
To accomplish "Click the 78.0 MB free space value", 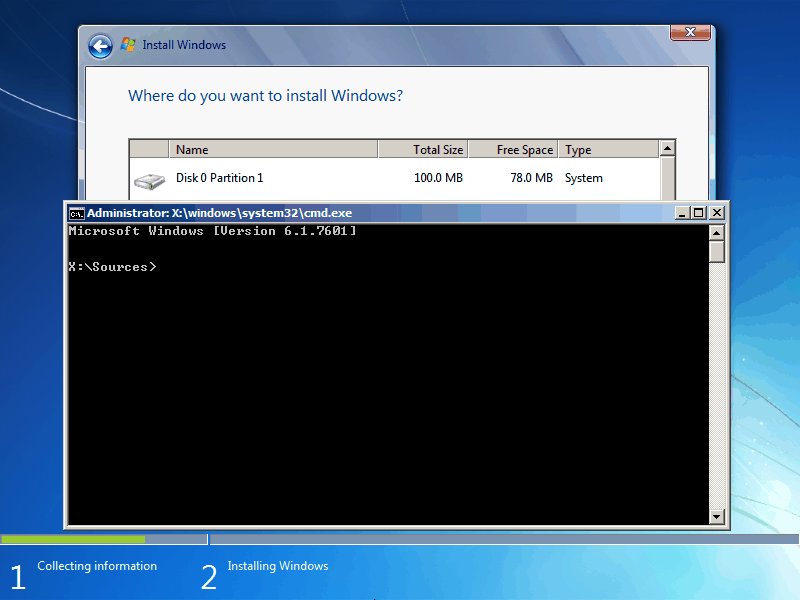I will click(532, 178).
